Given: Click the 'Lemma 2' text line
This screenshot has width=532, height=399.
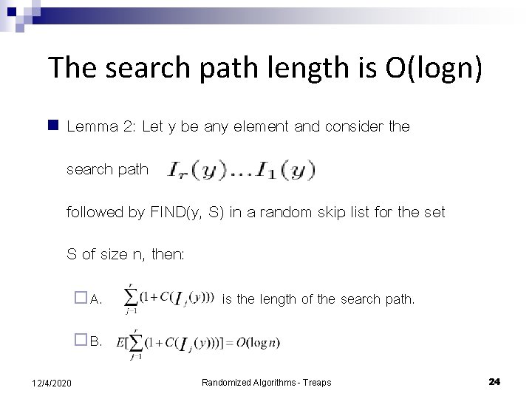Looking at the screenshot, I should (x=238, y=126).
